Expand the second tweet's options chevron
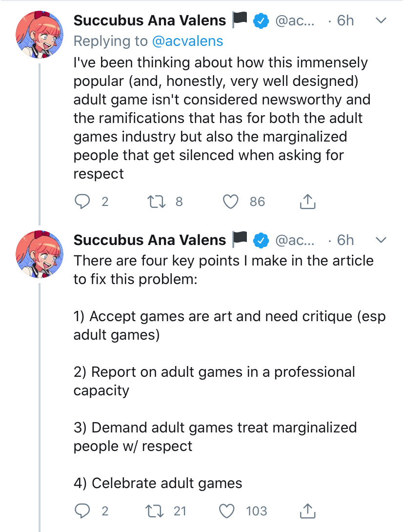404x532 pixels. (381, 240)
